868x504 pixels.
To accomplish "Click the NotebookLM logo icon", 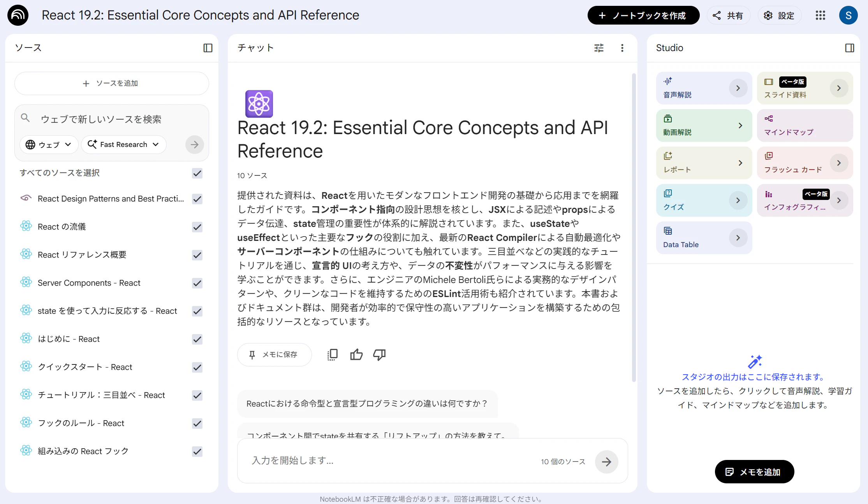I will tap(18, 15).
